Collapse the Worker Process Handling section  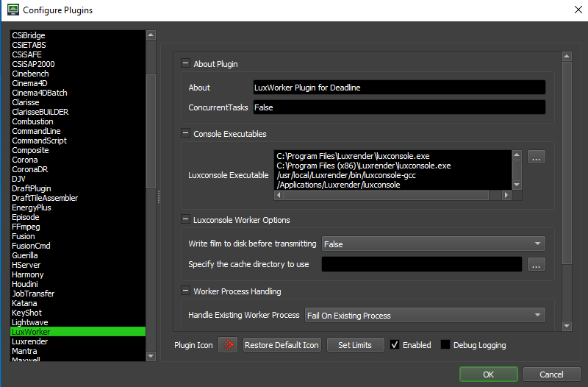point(185,291)
